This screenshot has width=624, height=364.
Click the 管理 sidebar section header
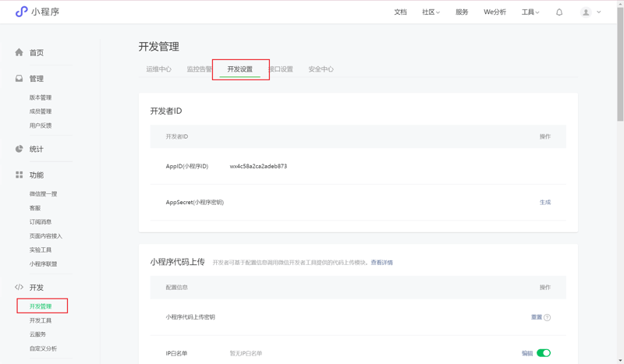(37, 79)
